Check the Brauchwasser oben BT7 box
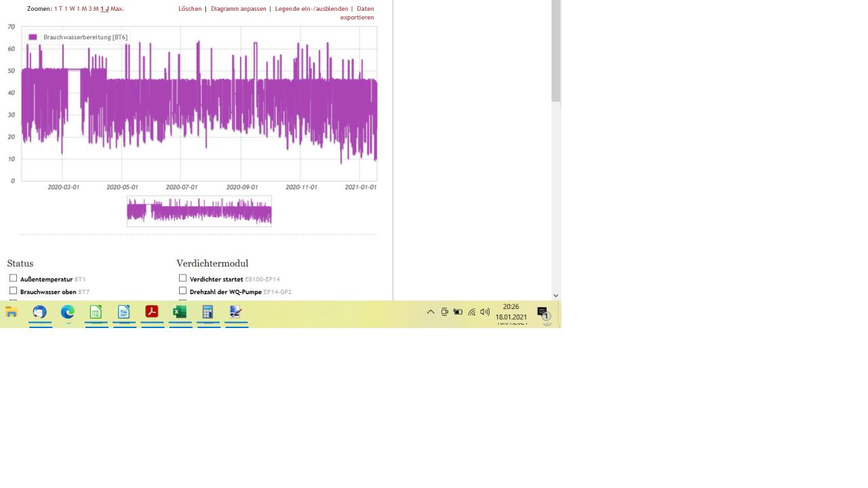This screenshot has width=868, height=488. tap(13, 291)
